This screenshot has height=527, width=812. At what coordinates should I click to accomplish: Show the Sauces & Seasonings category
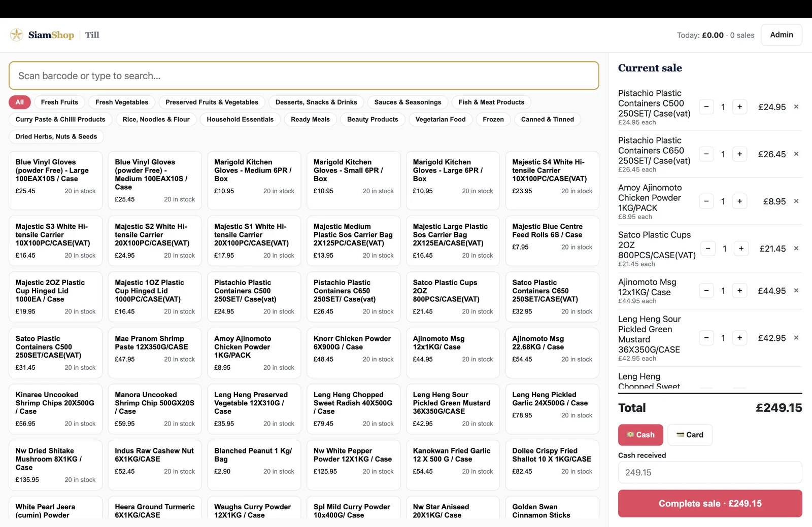(408, 102)
